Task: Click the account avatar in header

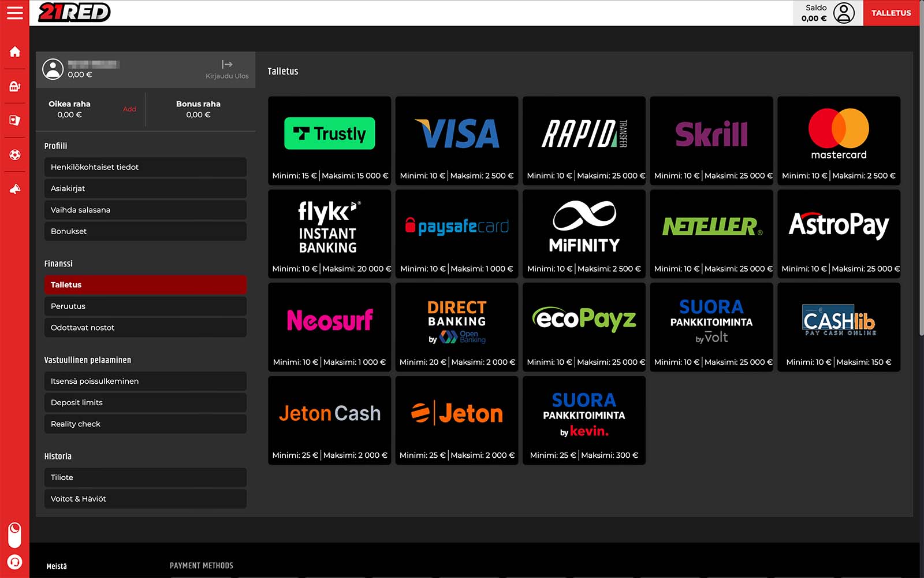Action: click(x=844, y=13)
